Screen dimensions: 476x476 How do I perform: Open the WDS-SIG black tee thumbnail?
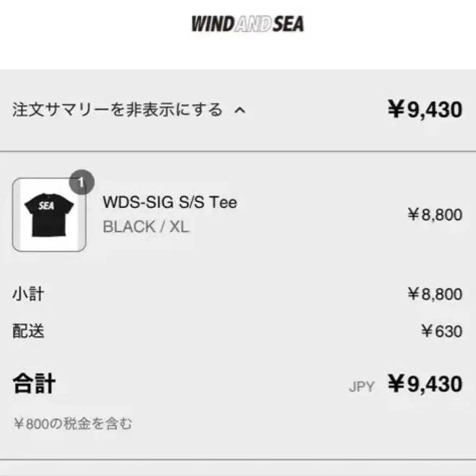coord(49,215)
